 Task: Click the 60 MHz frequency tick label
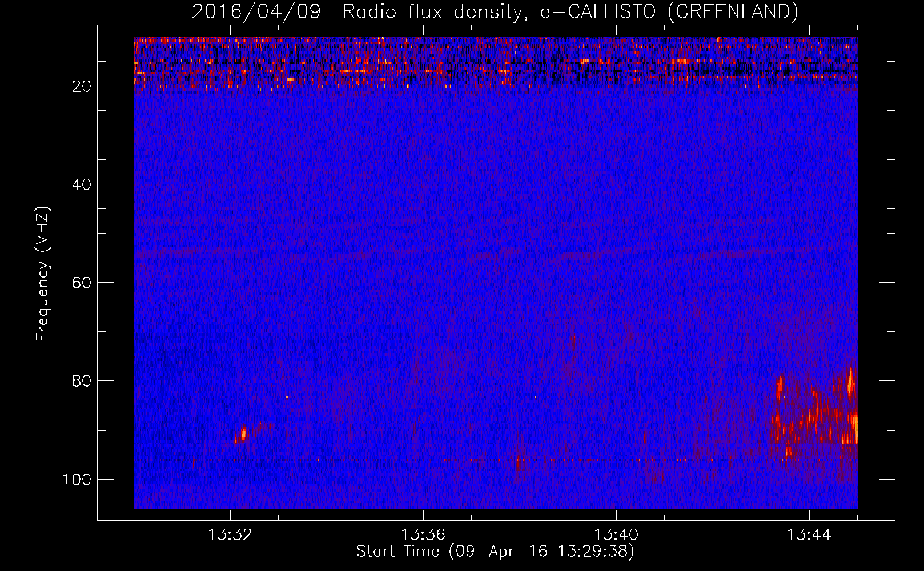[x=82, y=283]
